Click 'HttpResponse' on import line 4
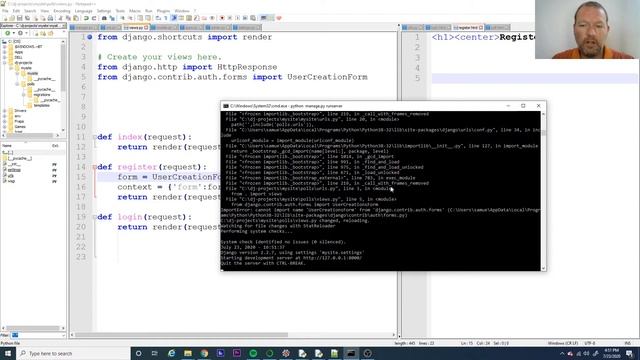This screenshot has height=360, width=640. tap(247, 67)
